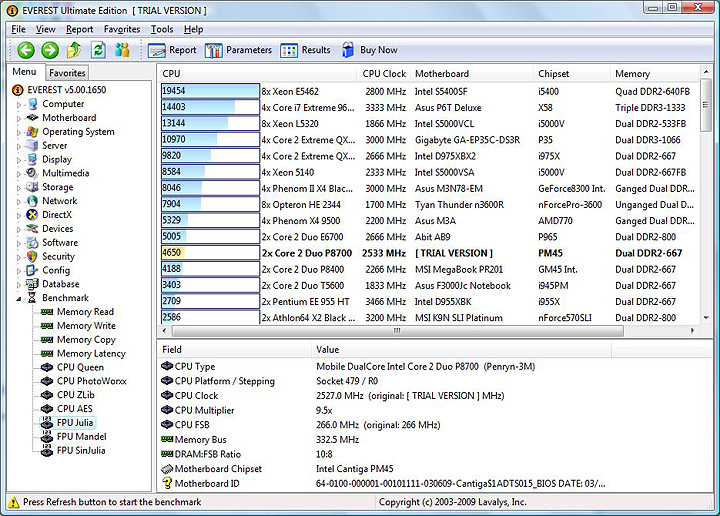Click the Buy Now button
Screen dimensions: 720x516
click(x=370, y=50)
